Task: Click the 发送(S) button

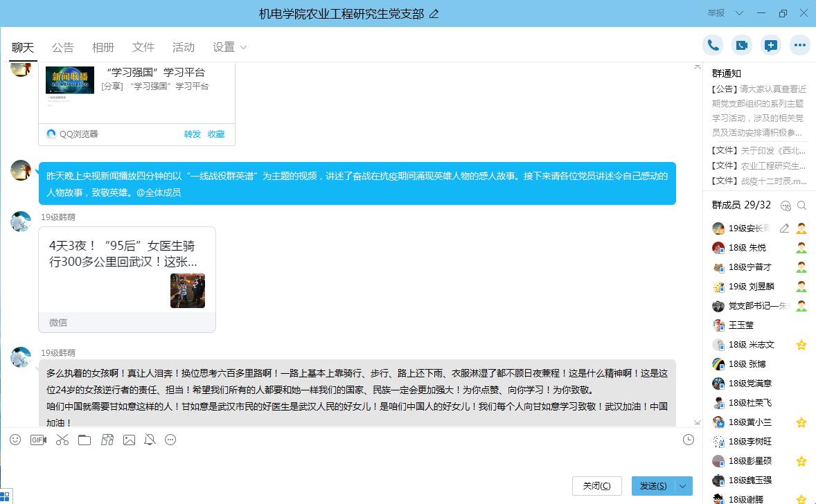Action: 653,486
